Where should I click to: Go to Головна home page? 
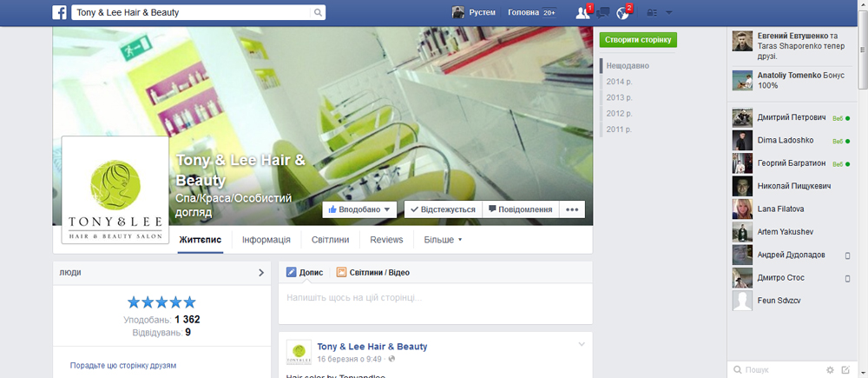click(523, 12)
